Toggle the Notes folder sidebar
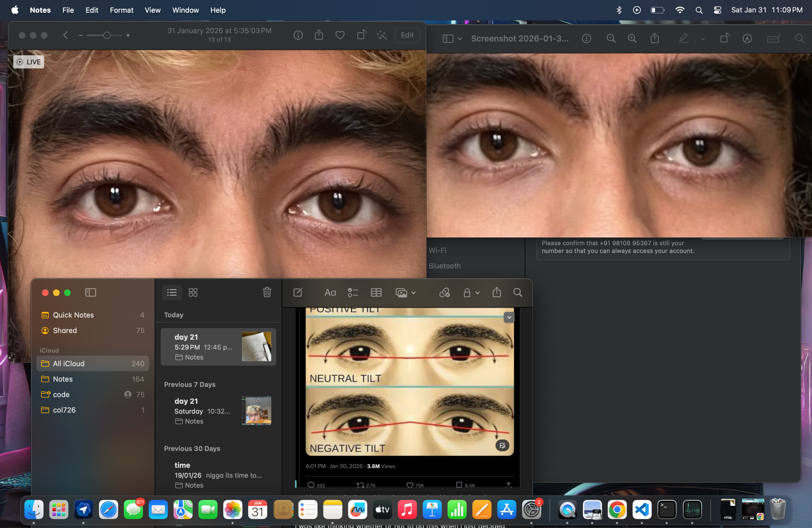 (90, 292)
